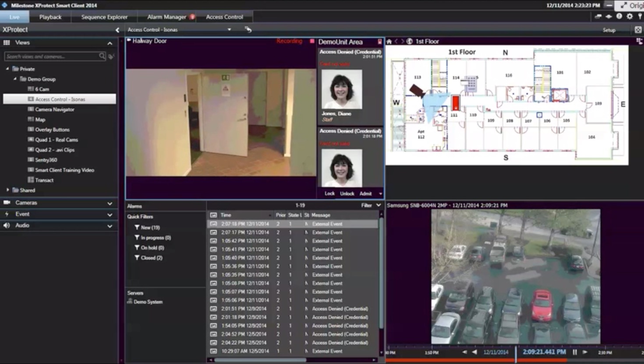
Task: Open the Sequence Explorer tab
Action: [x=104, y=17]
